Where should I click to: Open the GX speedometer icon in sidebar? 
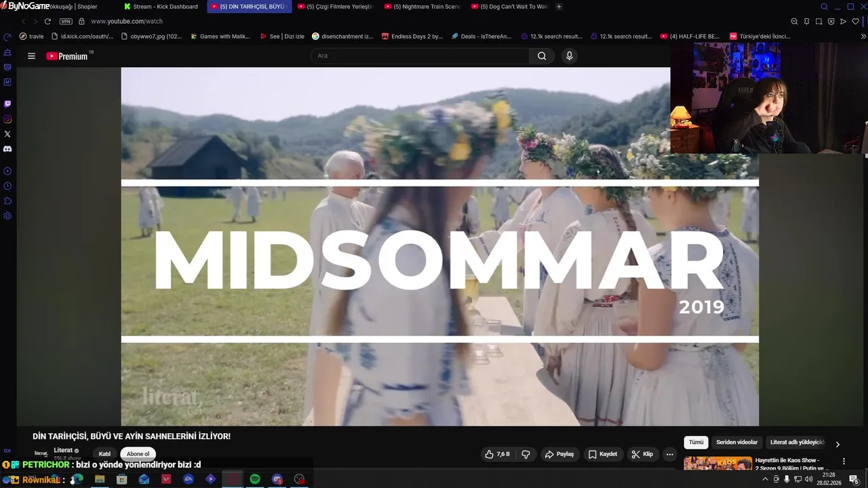pyautogui.click(x=7, y=37)
